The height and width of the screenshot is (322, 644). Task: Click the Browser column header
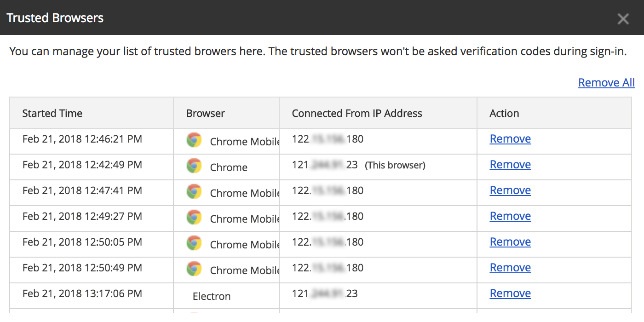206,113
